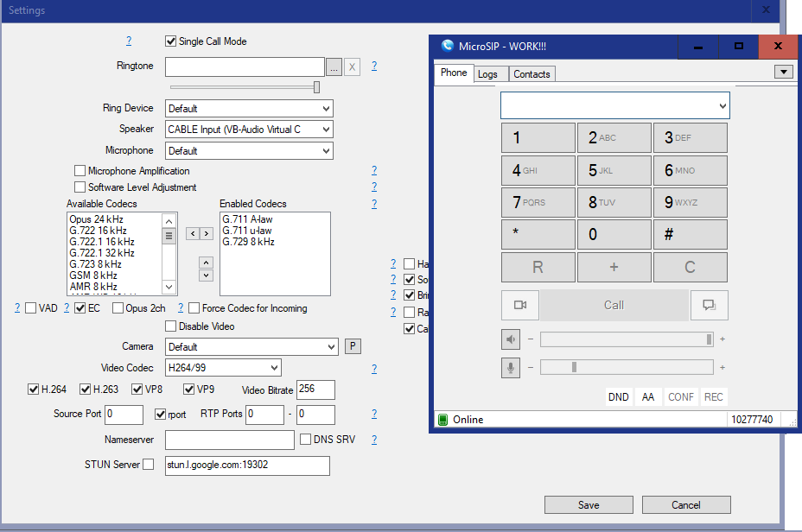Click the green Online status icon
This screenshot has height=532, width=802.
[x=443, y=420]
